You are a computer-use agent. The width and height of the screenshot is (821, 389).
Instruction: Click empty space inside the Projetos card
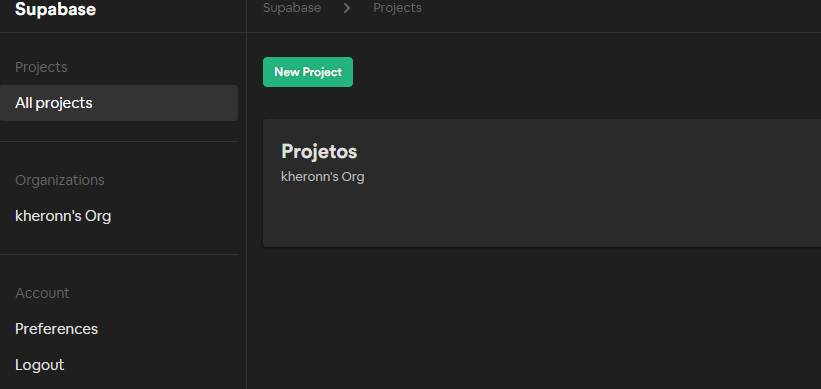click(576, 209)
